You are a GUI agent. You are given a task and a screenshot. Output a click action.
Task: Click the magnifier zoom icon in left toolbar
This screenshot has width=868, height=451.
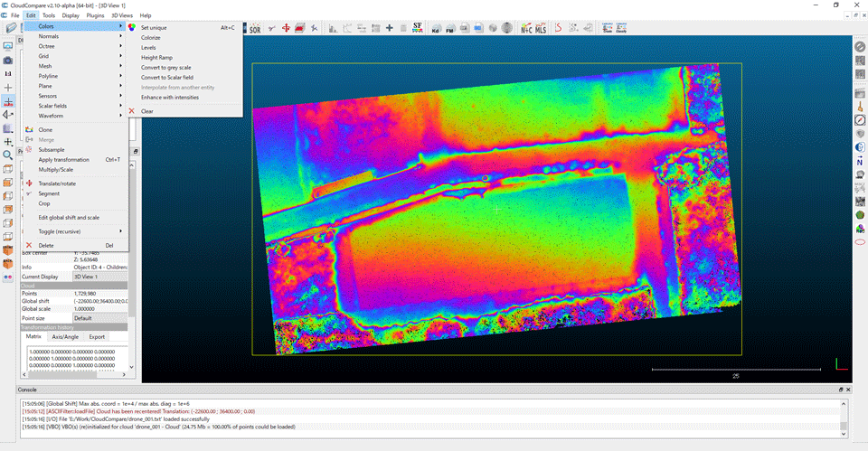click(8, 155)
